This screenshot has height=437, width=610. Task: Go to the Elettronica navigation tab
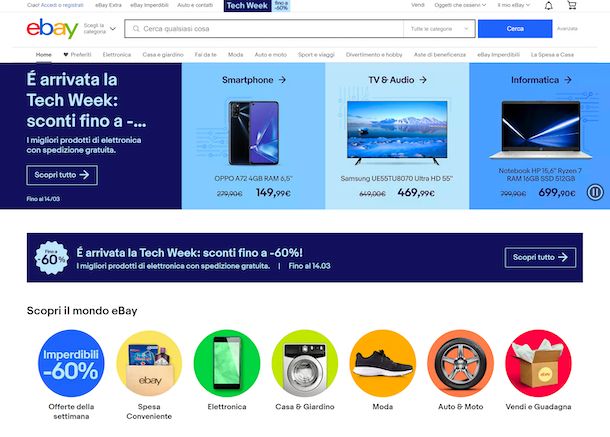[x=117, y=55]
